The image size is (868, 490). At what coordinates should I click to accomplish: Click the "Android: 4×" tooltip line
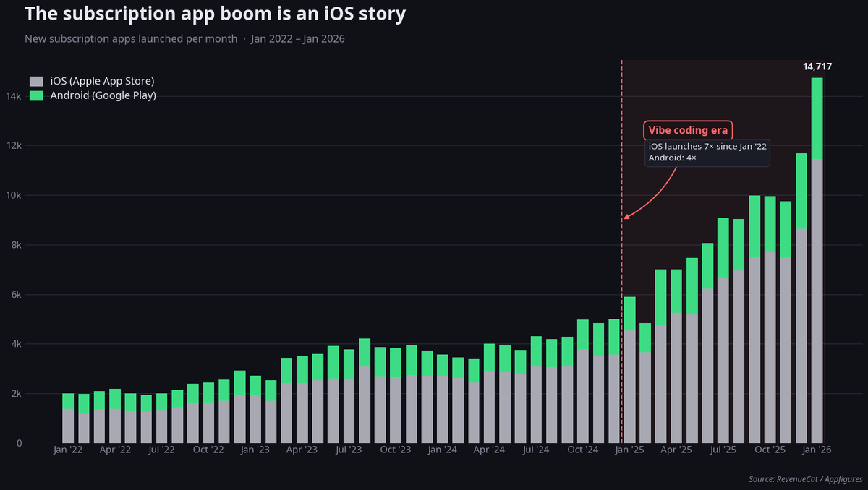(672, 157)
